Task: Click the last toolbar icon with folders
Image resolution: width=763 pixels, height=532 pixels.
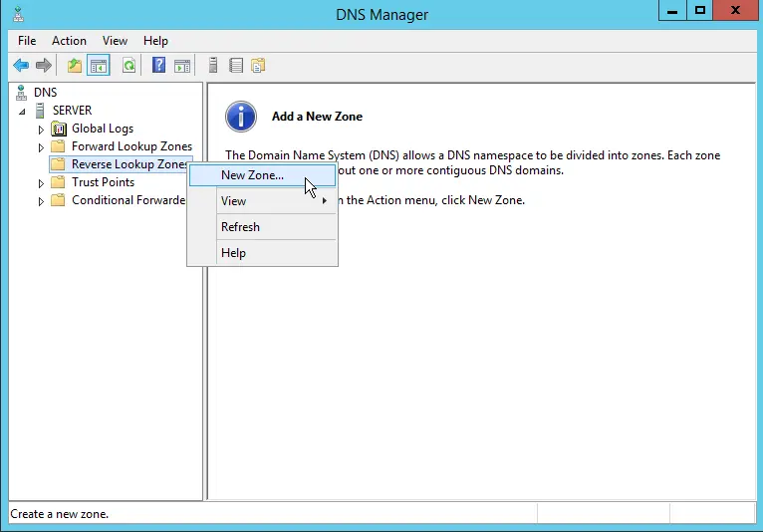Action: click(x=259, y=66)
